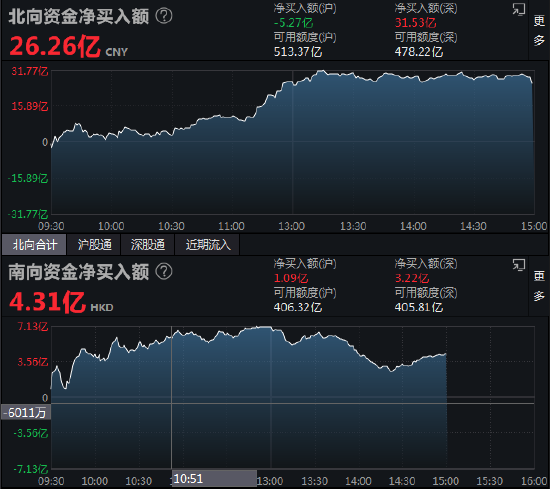Viewport: 550px width, 489px height.
Task: Open the 近期流入 tab
Action: (x=208, y=244)
